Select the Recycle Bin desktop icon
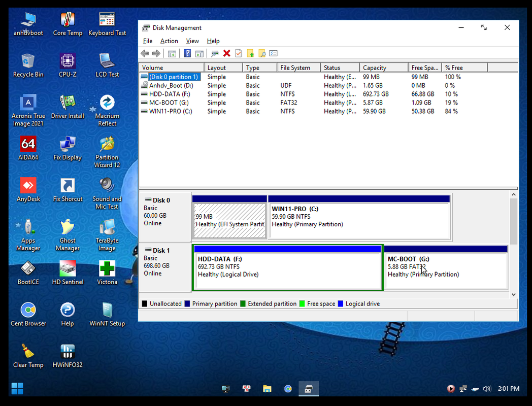The image size is (532, 406). 28,65
